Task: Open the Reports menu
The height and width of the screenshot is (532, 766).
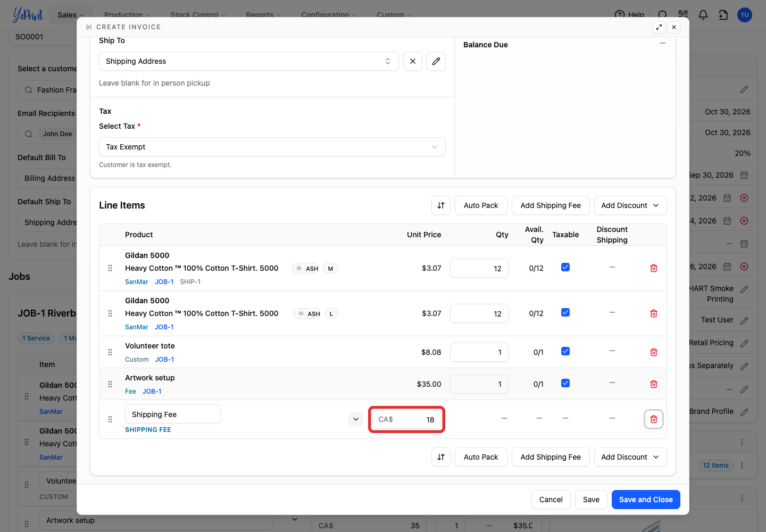Action: [263, 15]
